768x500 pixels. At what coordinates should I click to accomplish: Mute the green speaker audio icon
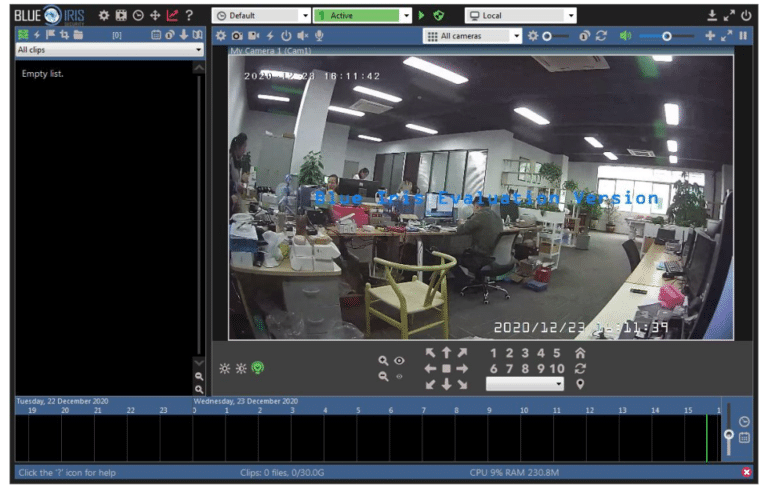625,35
